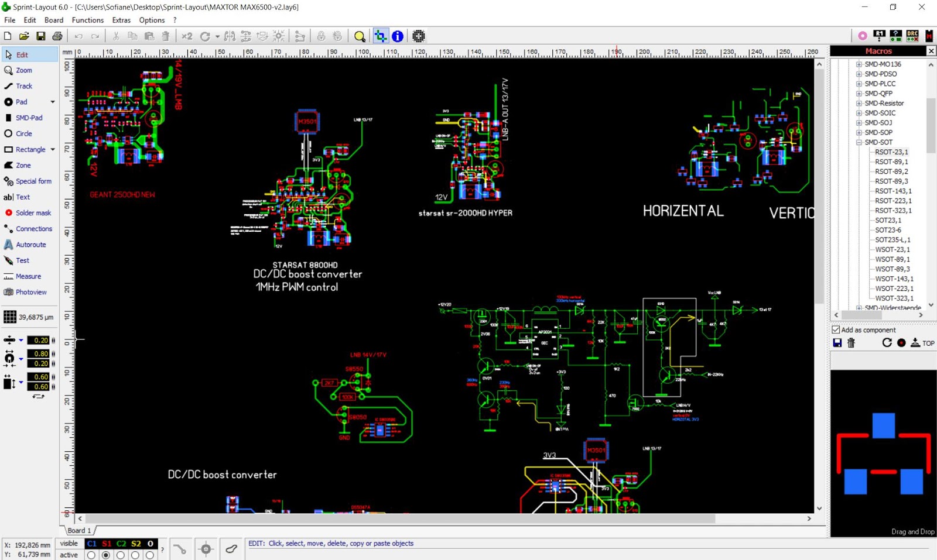937x560 pixels.
Task: Open grid size 39,6875 µm setting
Action: coord(29,317)
